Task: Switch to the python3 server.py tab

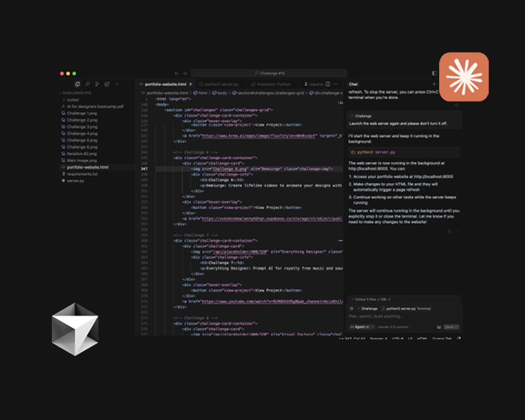Action: (221, 84)
